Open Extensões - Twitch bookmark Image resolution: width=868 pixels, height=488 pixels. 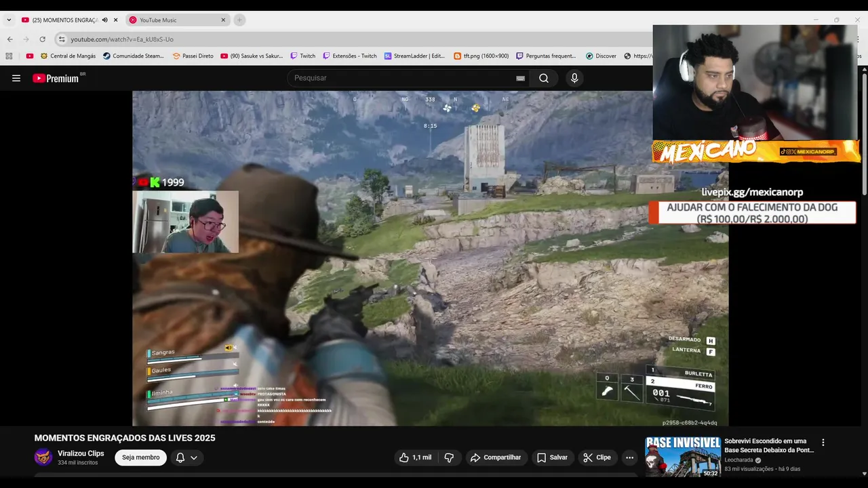(x=349, y=56)
